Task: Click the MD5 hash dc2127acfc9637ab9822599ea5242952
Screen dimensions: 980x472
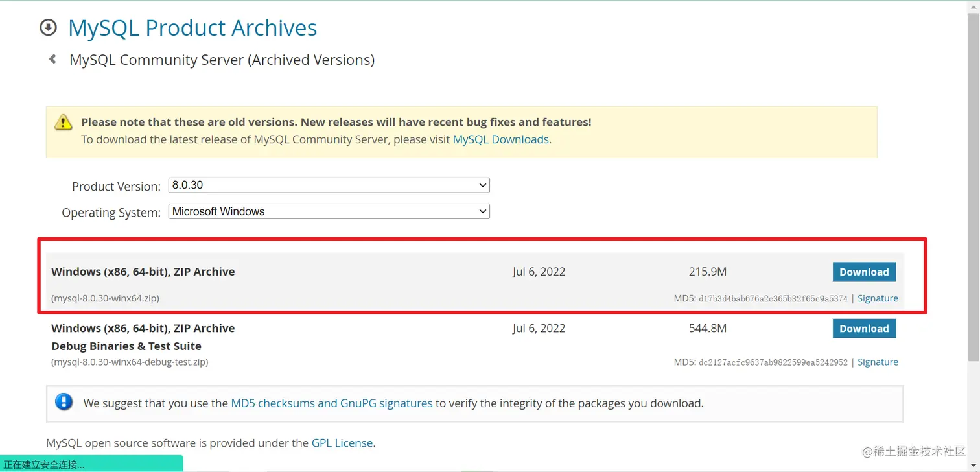Action: 773,362
